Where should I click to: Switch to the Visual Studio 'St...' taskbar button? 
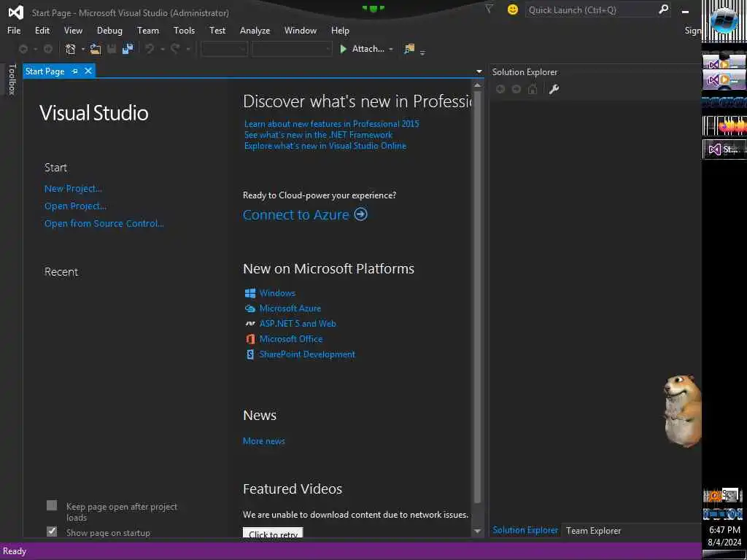point(724,149)
